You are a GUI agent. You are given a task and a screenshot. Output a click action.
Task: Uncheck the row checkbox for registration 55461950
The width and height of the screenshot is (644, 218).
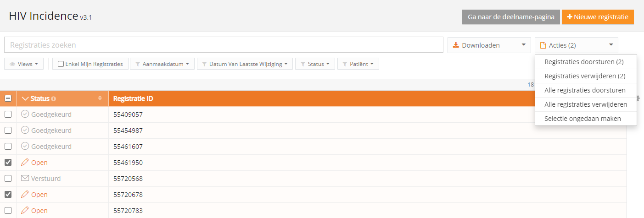click(x=8, y=163)
